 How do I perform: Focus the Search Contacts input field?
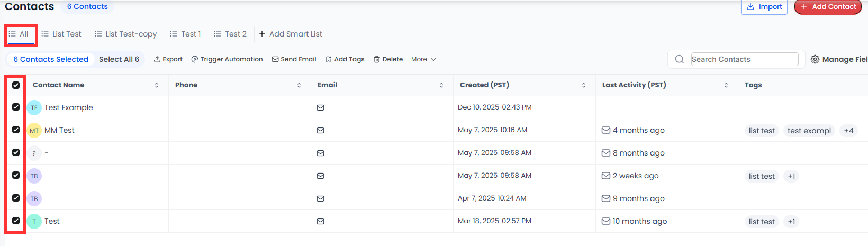pyautogui.click(x=744, y=59)
